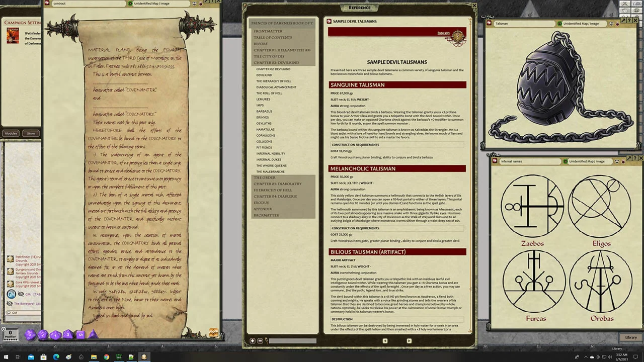Image resolution: width=644 pixels, height=362 pixels.
Task: Toggle identification state in contract window
Action: pyautogui.click(x=131, y=4)
